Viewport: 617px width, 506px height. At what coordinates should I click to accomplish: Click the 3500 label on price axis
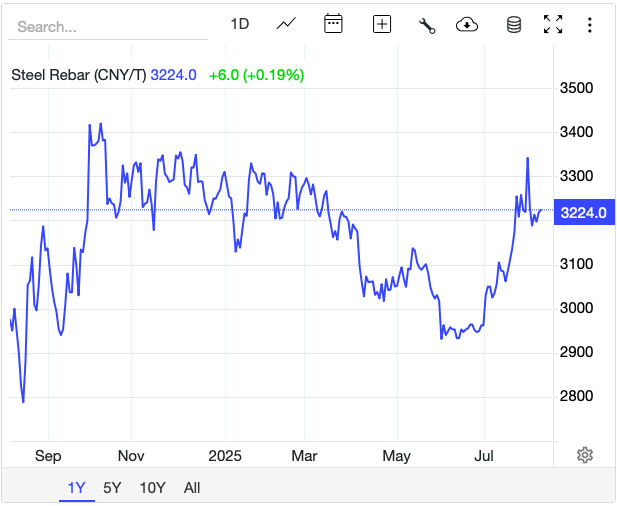coord(577,88)
